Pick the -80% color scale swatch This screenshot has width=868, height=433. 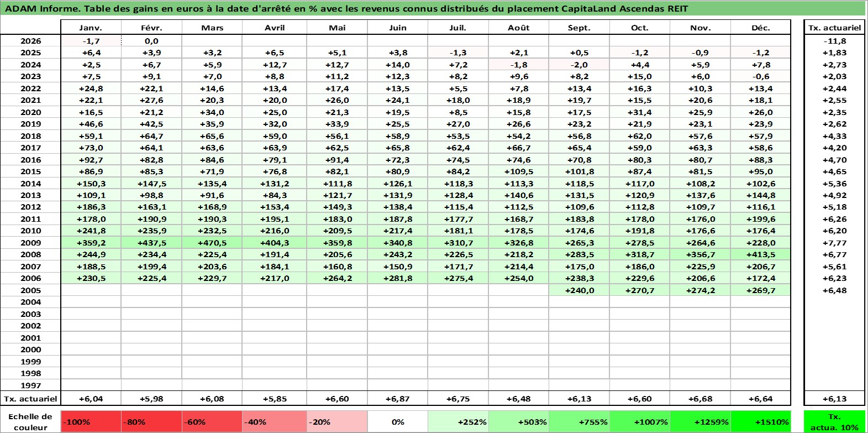tap(151, 422)
